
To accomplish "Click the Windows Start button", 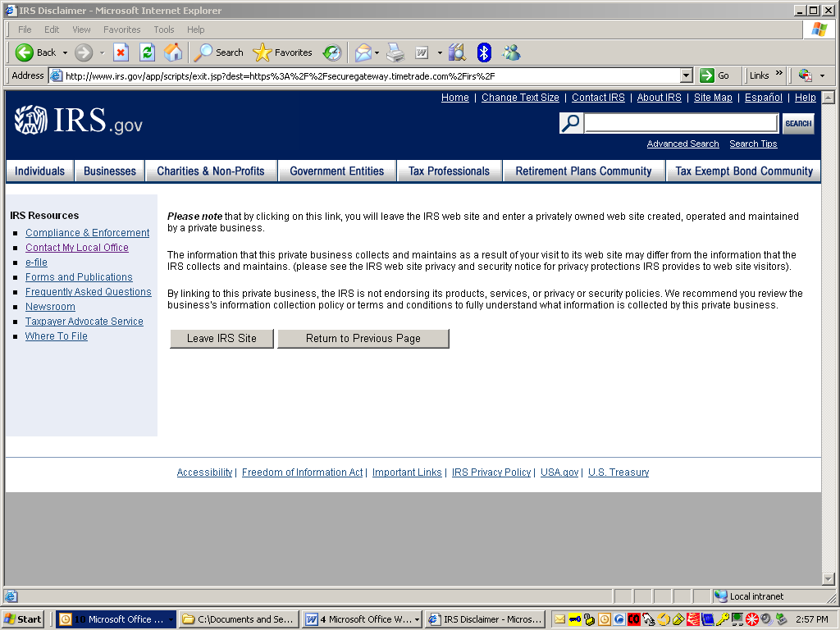I will tap(23, 619).
